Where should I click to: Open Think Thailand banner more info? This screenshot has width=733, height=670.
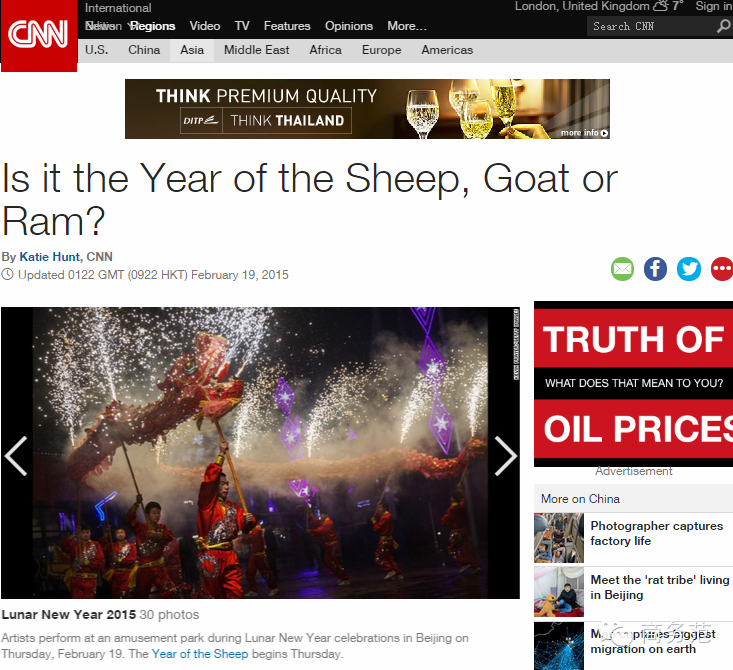[x=584, y=133]
